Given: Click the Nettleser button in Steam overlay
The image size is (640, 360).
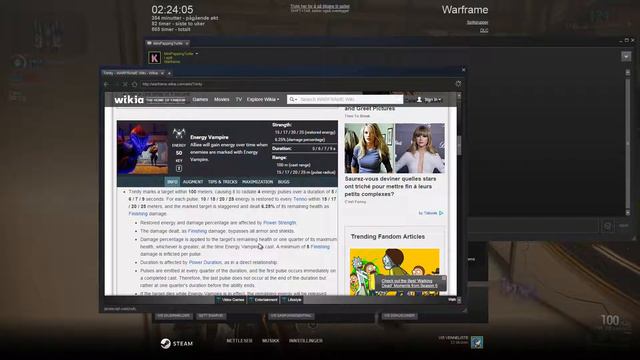Looking at the screenshot, I should click(x=240, y=340).
